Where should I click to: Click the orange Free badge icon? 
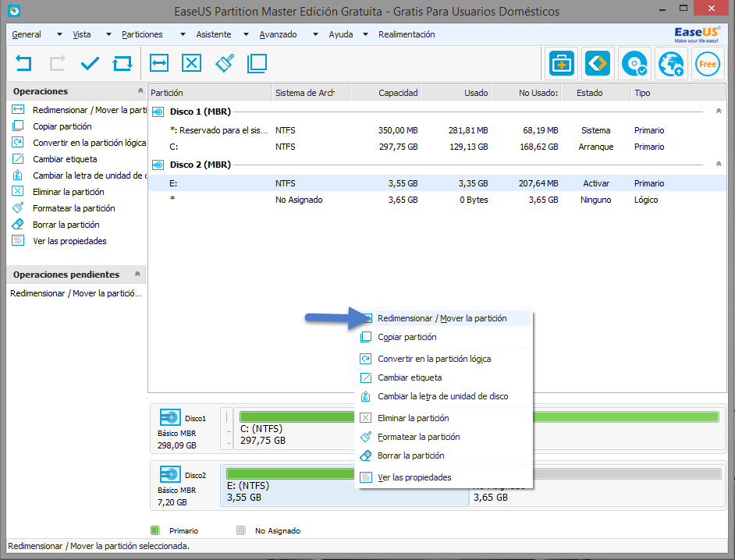[x=708, y=64]
